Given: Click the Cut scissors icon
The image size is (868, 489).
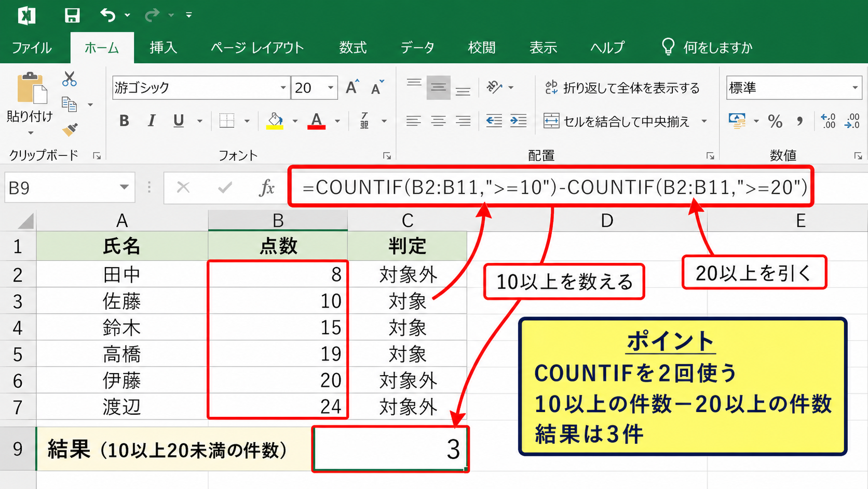Looking at the screenshot, I should click(x=70, y=79).
